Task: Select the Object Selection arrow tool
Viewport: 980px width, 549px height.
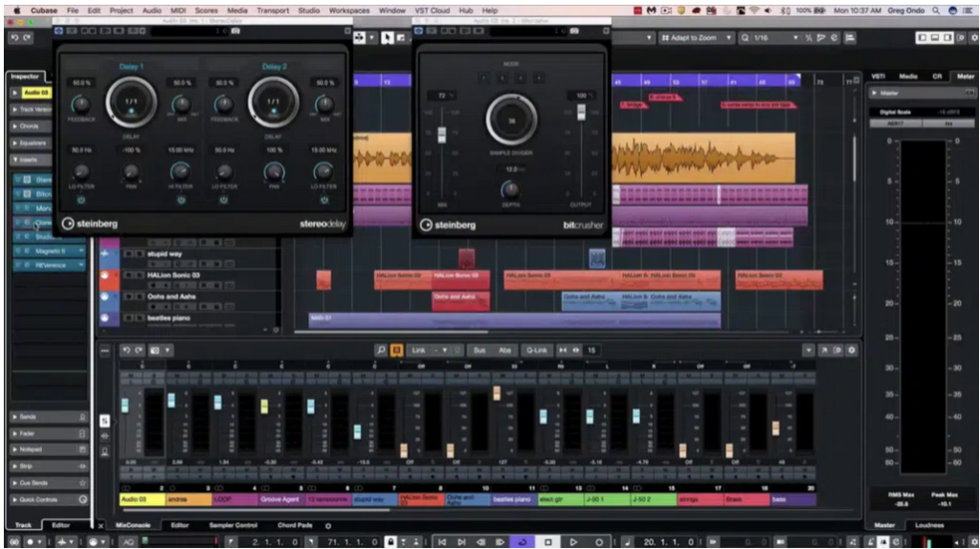Action: pos(388,38)
